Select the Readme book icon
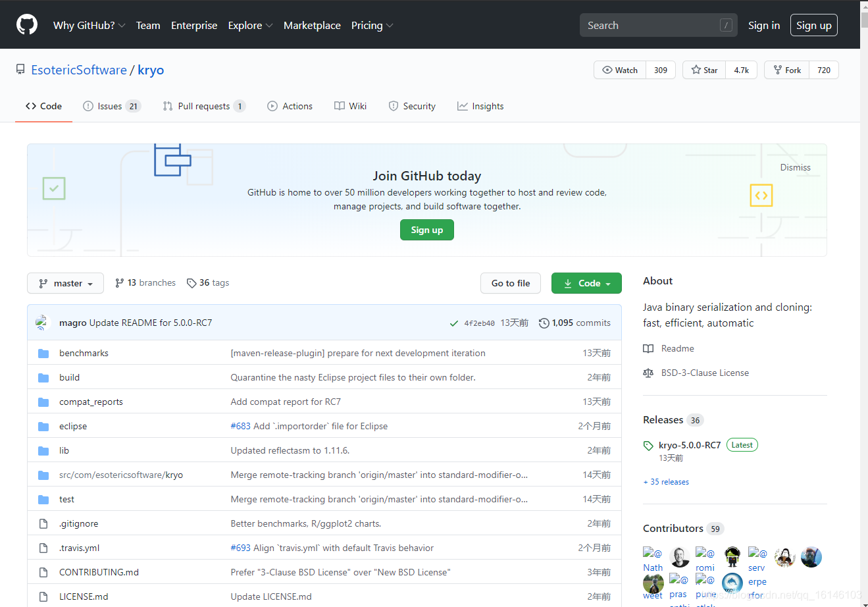This screenshot has height=607, width=868. coord(648,349)
